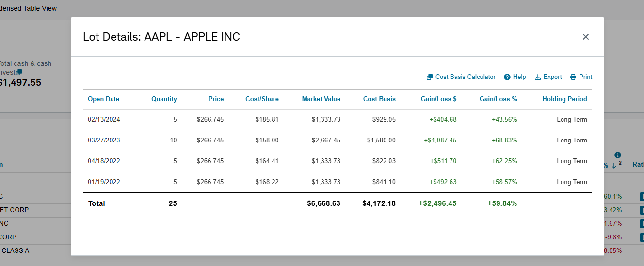644x266 pixels.
Task: Sort lots by Market Value header
Action: [x=321, y=99]
